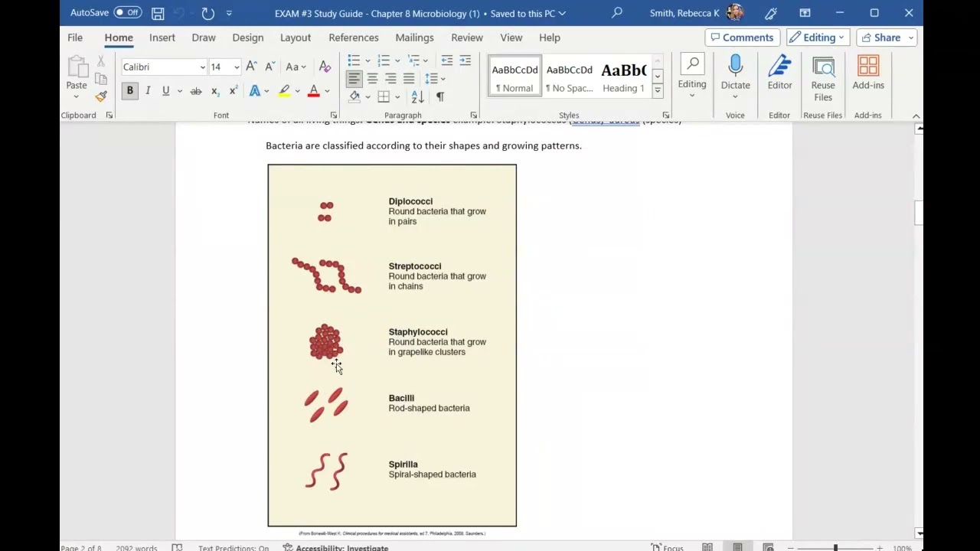Toggle Italic formatting
The image size is (980, 551).
point(148,91)
